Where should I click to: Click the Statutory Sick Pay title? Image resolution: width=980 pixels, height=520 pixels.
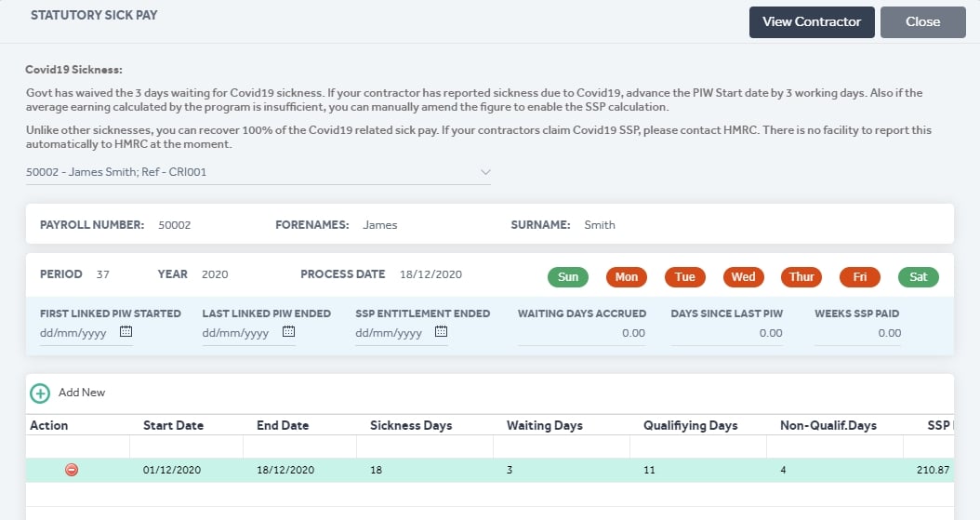[94, 15]
